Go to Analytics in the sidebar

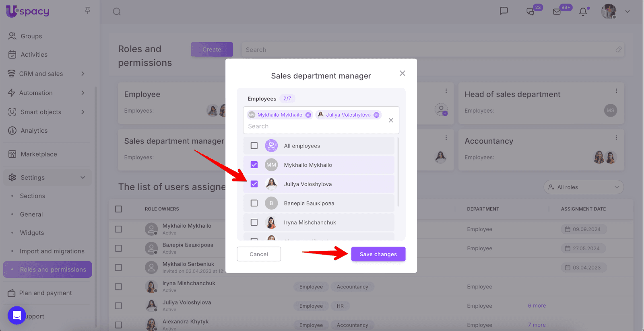[34, 131]
